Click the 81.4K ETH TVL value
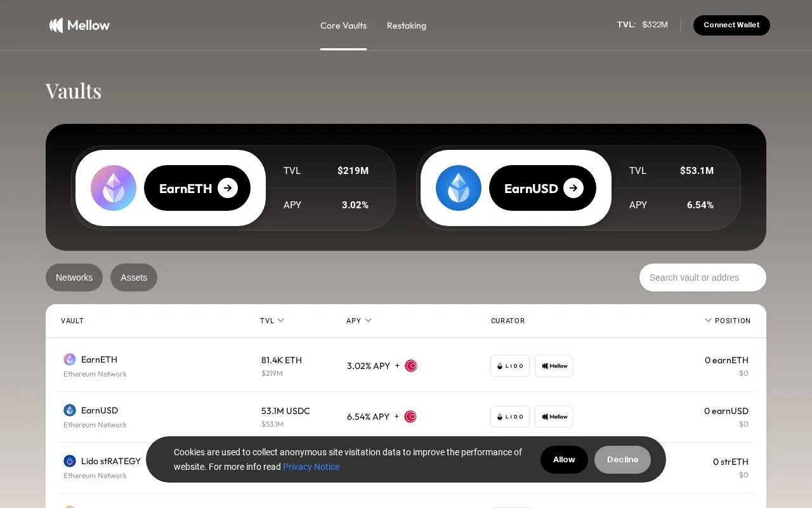The width and height of the screenshot is (812, 508). coord(282,360)
